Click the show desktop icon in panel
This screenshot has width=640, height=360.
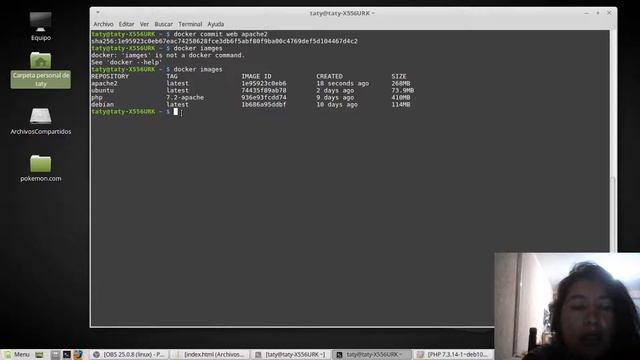point(39,355)
